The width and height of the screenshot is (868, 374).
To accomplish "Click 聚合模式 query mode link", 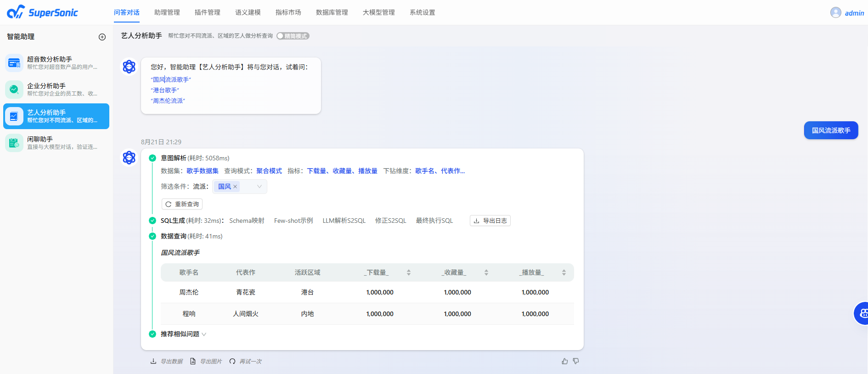I will (269, 171).
